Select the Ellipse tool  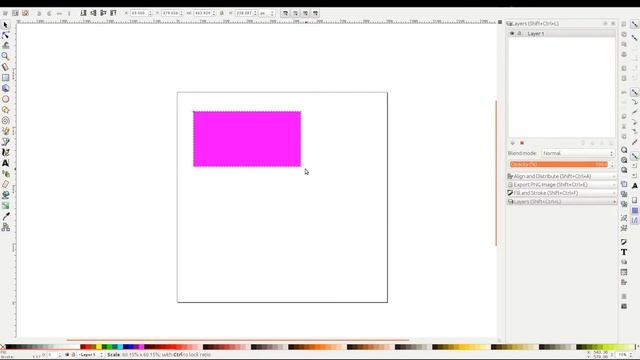click(5, 99)
